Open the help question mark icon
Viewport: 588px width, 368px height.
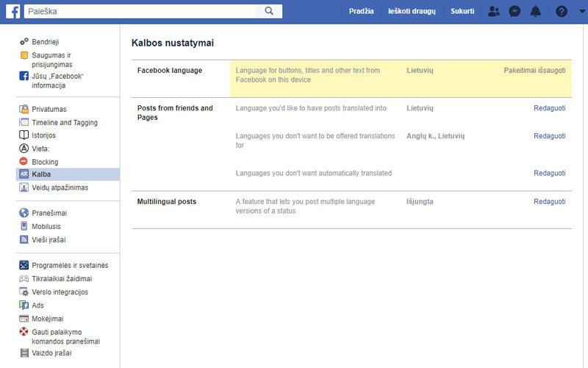562,11
